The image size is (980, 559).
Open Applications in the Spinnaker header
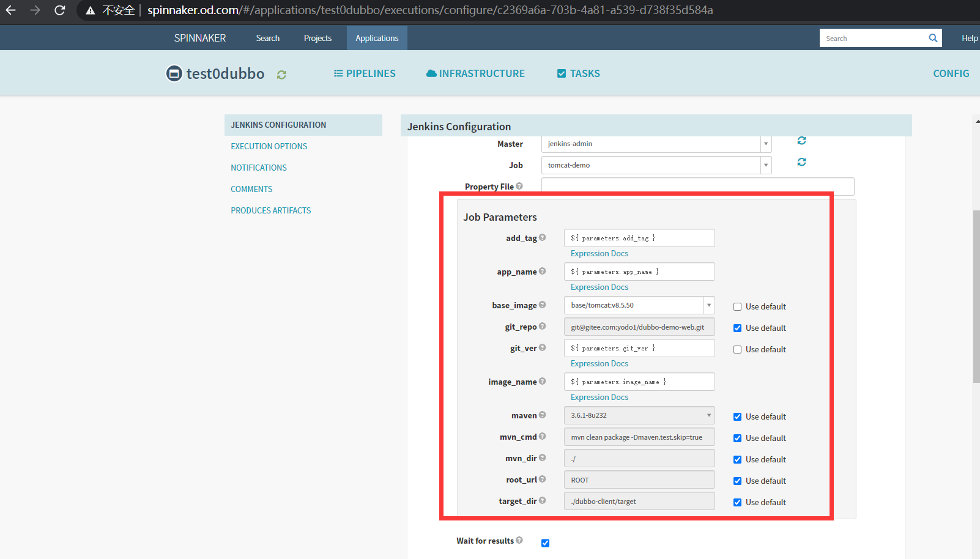(x=377, y=38)
